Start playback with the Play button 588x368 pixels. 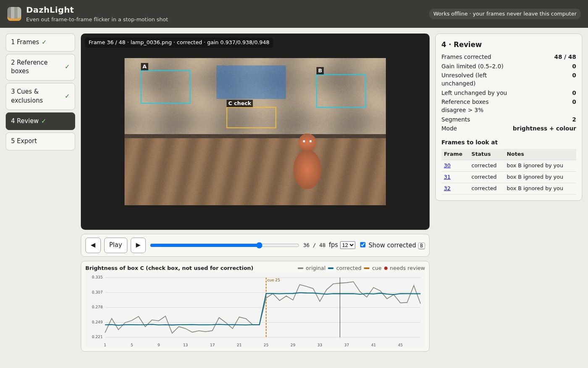click(x=115, y=245)
